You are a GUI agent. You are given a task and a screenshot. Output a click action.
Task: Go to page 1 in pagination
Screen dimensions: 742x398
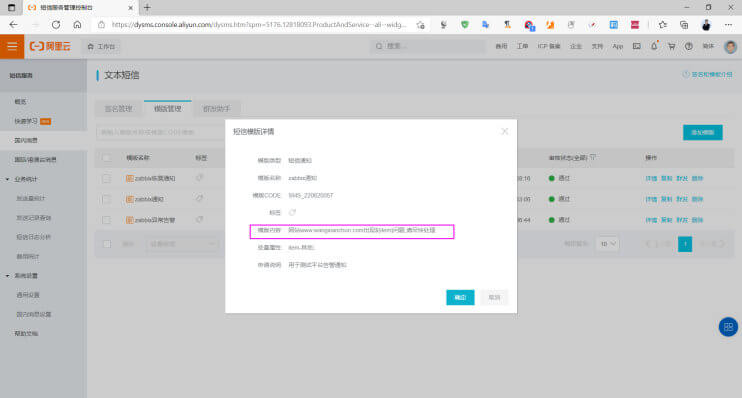click(x=685, y=244)
